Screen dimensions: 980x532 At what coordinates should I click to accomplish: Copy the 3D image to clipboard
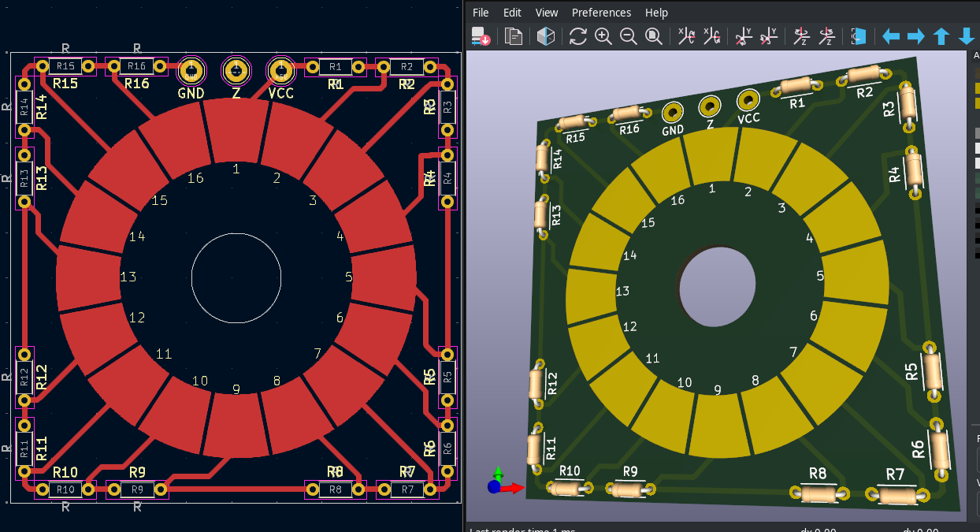[513, 35]
